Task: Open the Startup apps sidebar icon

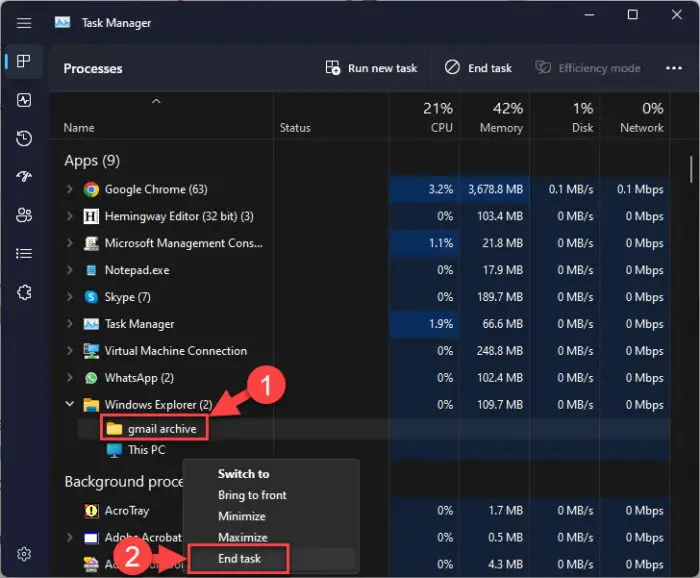Action: 24,177
